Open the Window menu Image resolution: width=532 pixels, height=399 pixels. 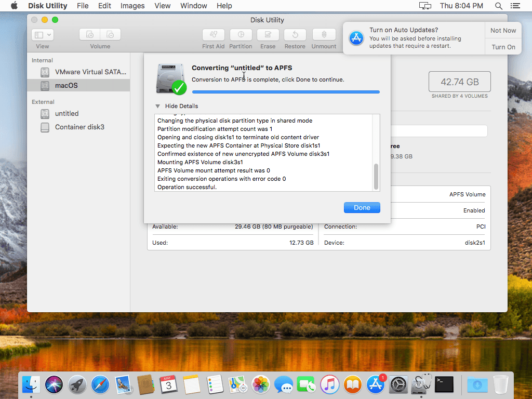pos(193,6)
